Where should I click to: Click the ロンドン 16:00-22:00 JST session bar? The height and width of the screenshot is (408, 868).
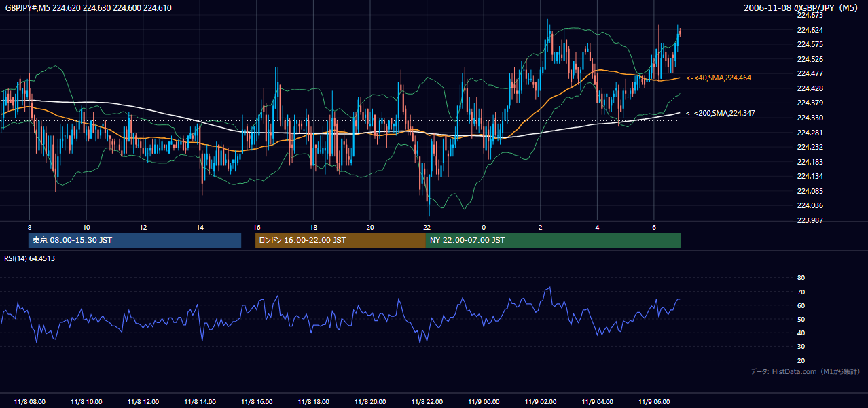[340, 240]
